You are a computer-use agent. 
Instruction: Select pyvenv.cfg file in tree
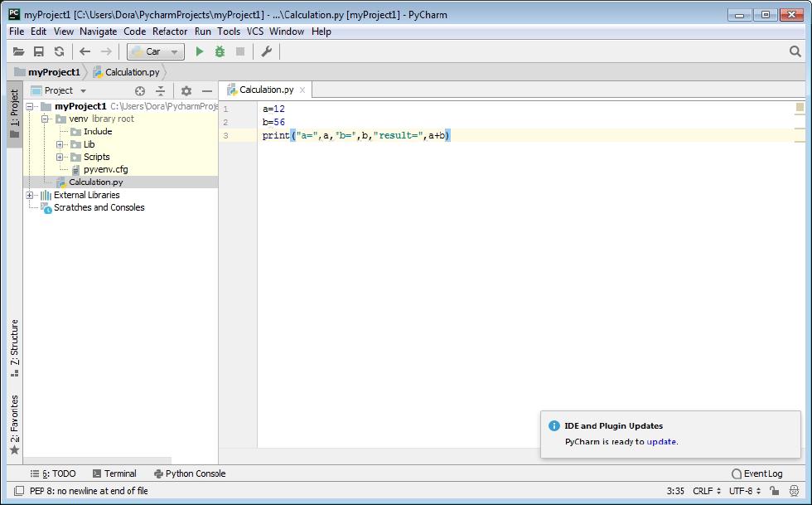(x=106, y=169)
